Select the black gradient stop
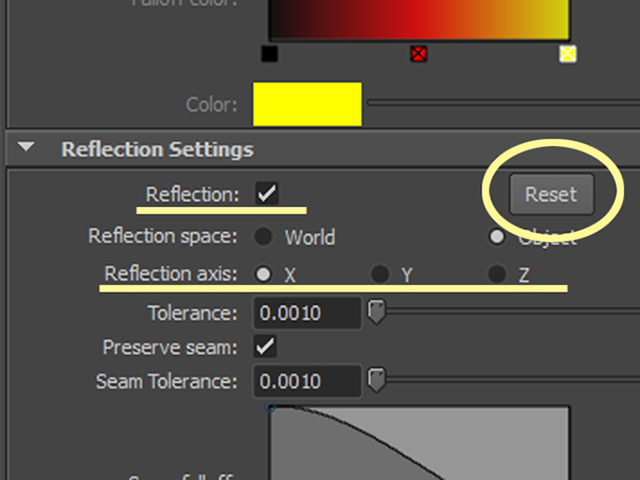640x480 pixels. tap(269, 54)
